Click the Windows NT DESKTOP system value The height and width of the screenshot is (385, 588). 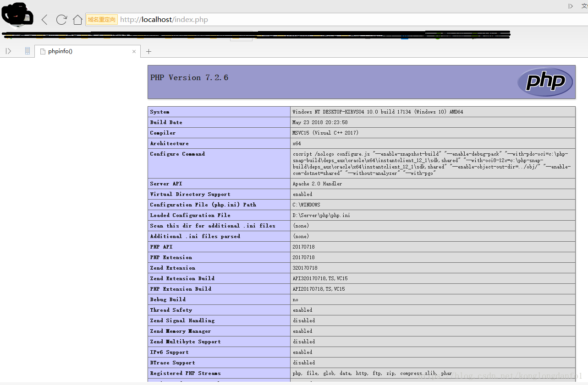click(x=378, y=112)
